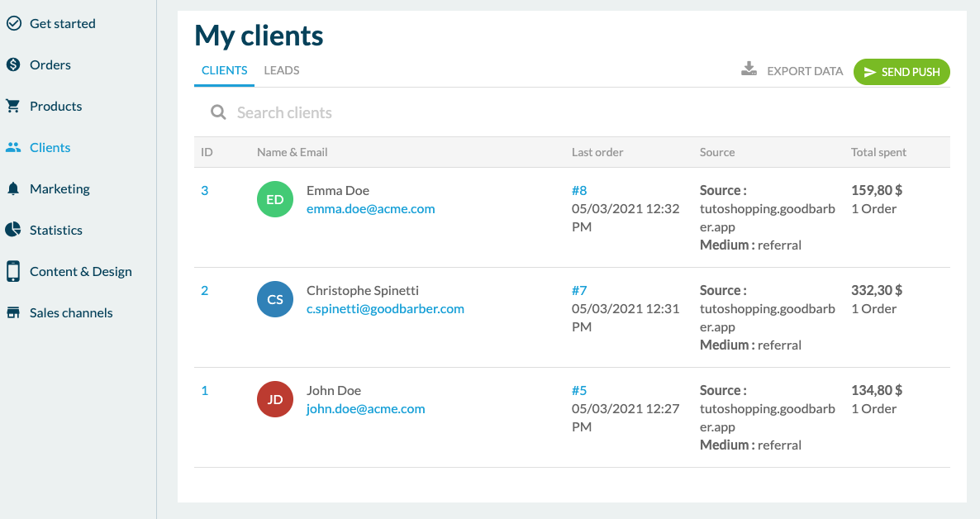The width and height of the screenshot is (980, 519).
Task: Open order #5 for John Doe
Action: pos(579,390)
